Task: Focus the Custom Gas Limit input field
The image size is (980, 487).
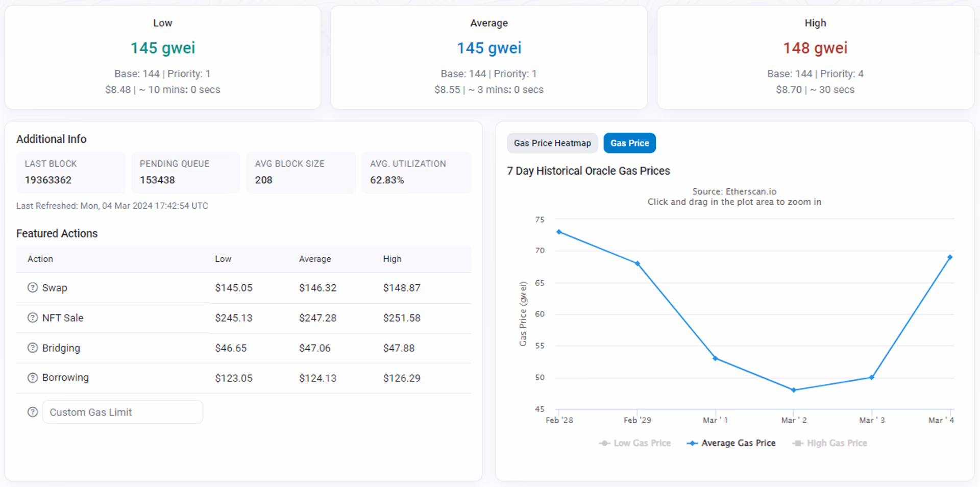Action: tap(122, 412)
